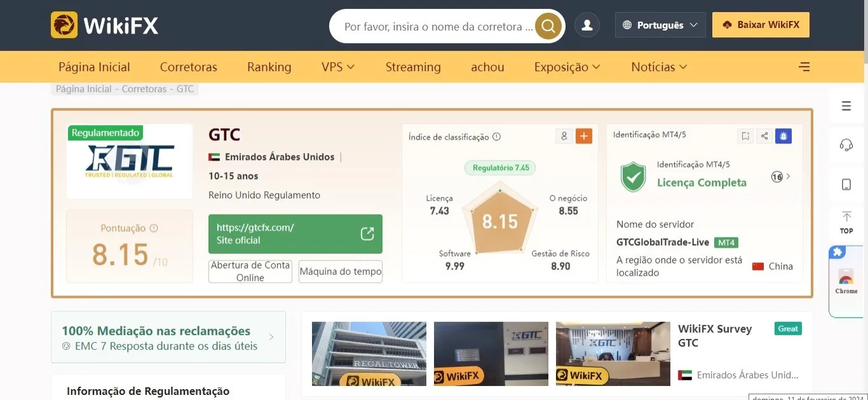Image resolution: width=868 pixels, height=400 pixels.
Task: Click the sidebar list menu icon
Action: coord(846,106)
